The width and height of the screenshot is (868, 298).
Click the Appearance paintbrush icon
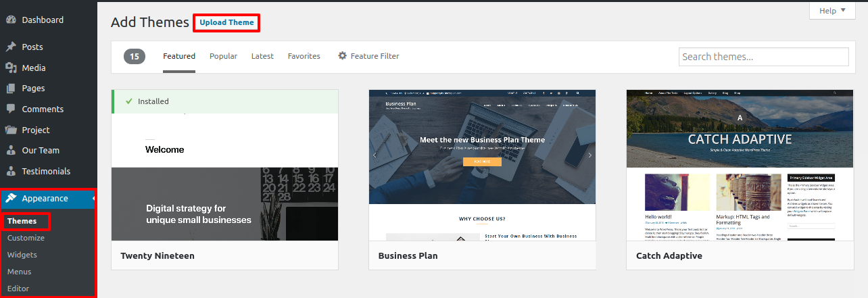coord(11,199)
